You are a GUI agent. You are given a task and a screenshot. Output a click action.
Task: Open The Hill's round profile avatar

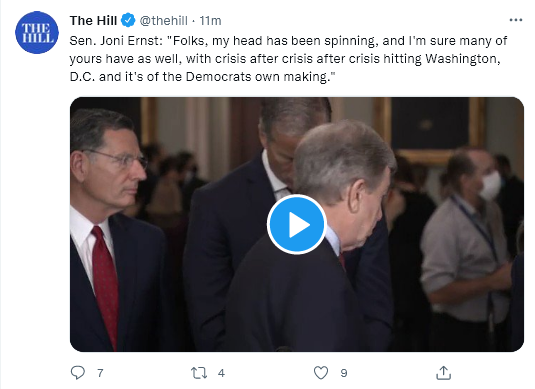37,32
